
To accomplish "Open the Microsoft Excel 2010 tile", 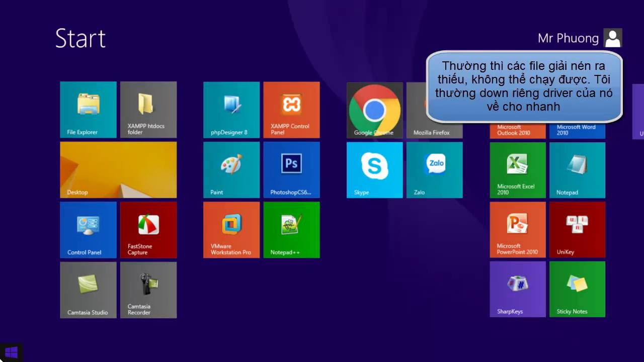I will click(518, 170).
